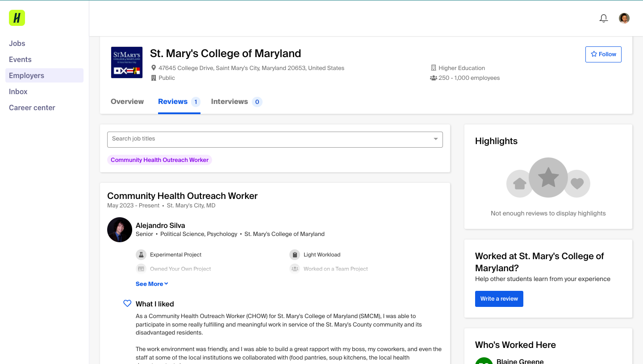Image resolution: width=643 pixels, height=364 pixels.
Task: Click the Handshake logo icon
Action: [x=17, y=18]
